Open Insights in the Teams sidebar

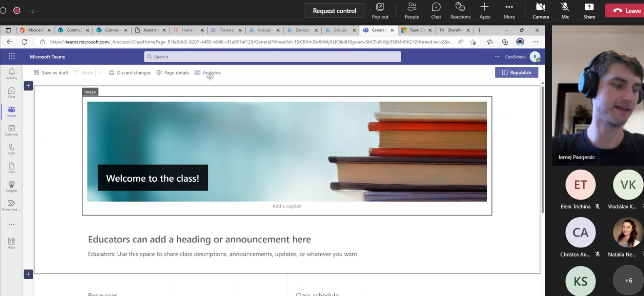coord(11,186)
